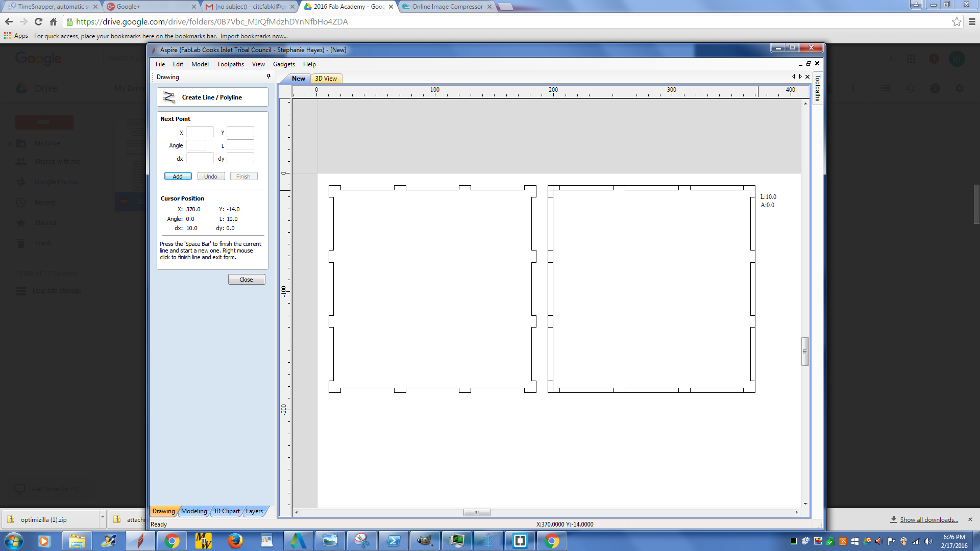Bookmark this page with star icon
Viewport: 980px width, 551px height.
point(957,21)
